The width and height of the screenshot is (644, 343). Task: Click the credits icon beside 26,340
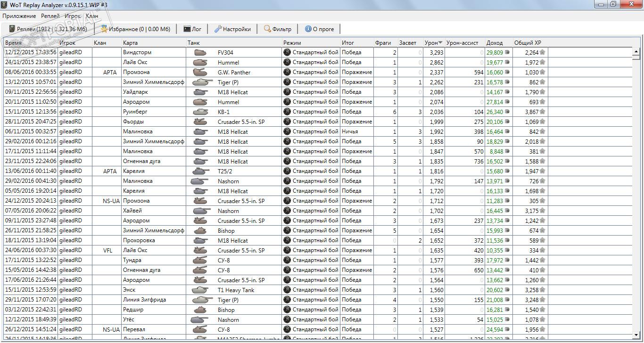[x=507, y=112]
